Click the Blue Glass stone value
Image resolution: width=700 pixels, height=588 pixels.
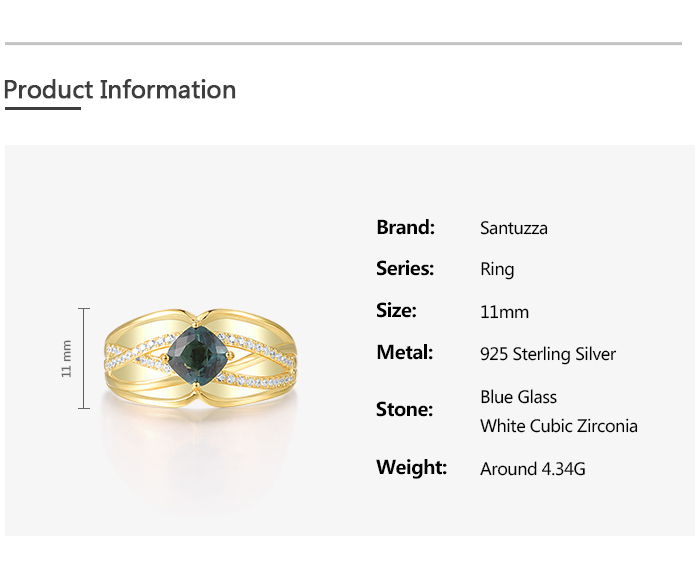coord(518,397)
